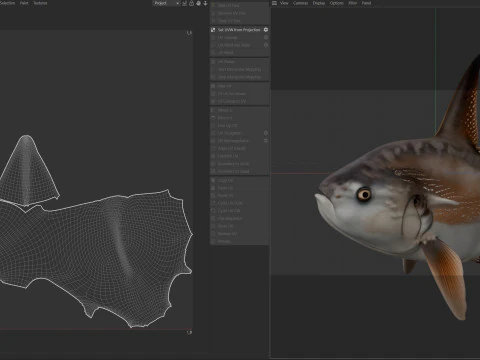This screenshot has height=360, width=480.
Task: Click the down-arrow icon after Project dropdown
Action: click(x=205, y=3)
